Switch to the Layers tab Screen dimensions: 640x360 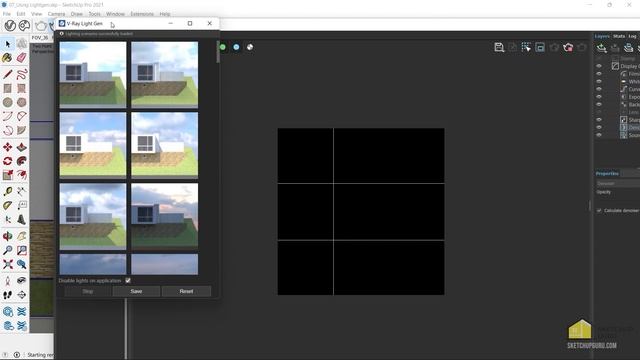pos(602,36)
